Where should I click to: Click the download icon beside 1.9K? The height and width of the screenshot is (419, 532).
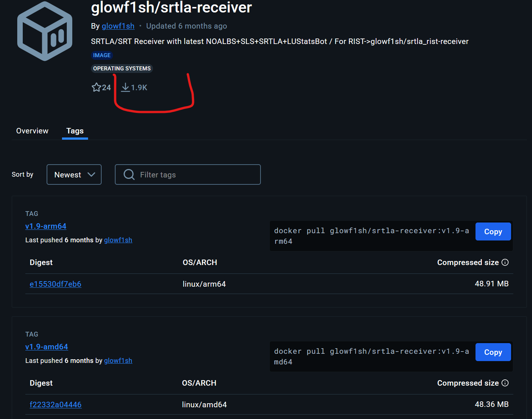click(x=125, y=87)
